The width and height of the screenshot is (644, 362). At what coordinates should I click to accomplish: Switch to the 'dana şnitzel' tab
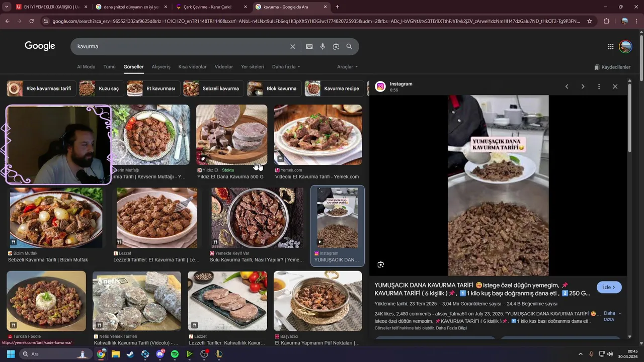tap(131, 7)
